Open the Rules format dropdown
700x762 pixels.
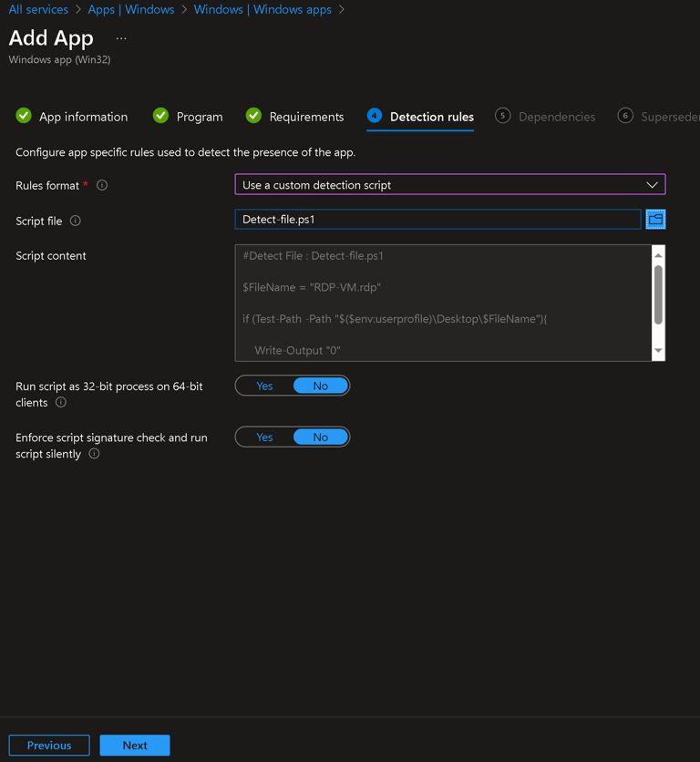[x=449, y=185]
